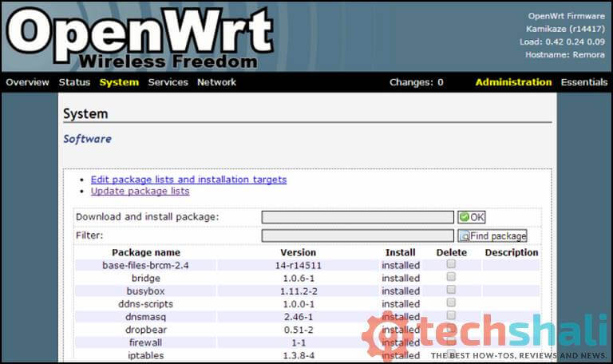This screenshot has width=613, height=364.
Task: Click the Find package button
Action: pyautogui.click(x=492, y=235)
